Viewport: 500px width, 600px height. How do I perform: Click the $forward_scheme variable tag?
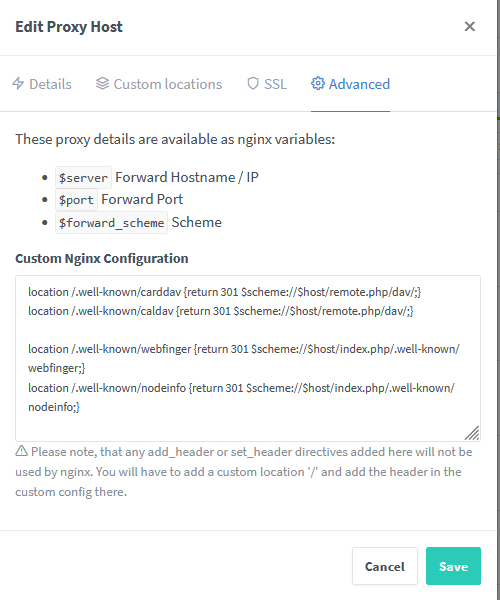[111, 222]
